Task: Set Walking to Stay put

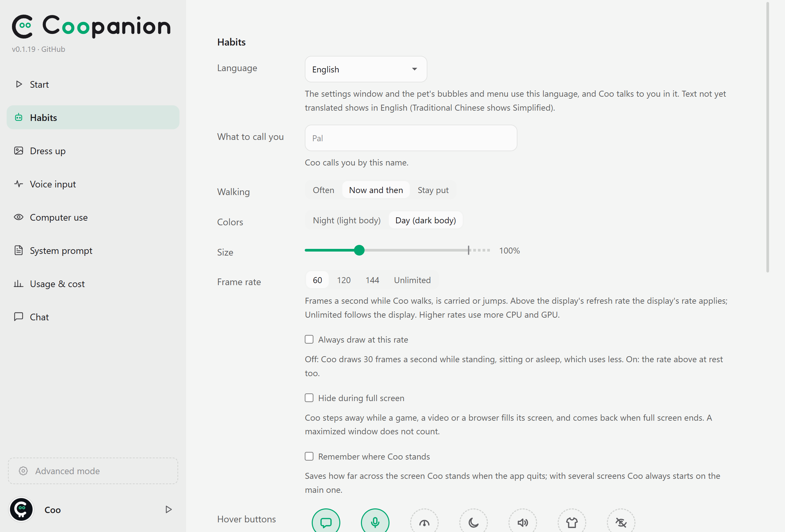Action: point(433,190)
